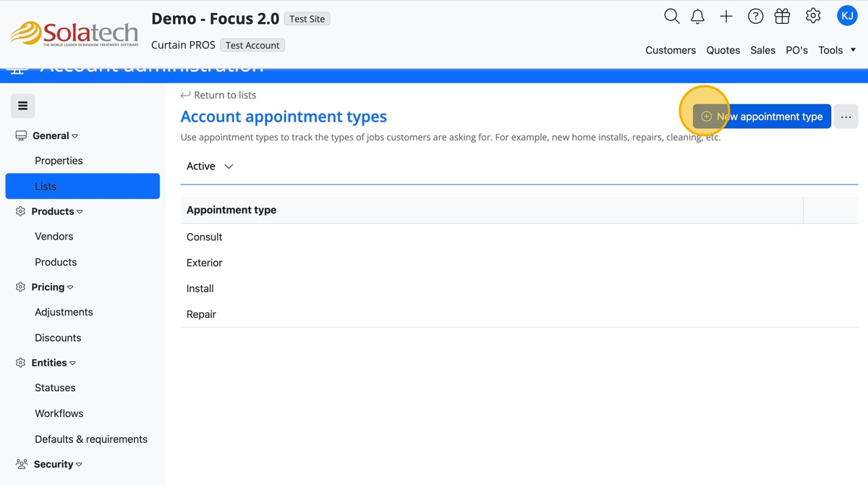868x485 pixels.
Task: Open the search magnifier icon
Action: [x=671, y=17]
